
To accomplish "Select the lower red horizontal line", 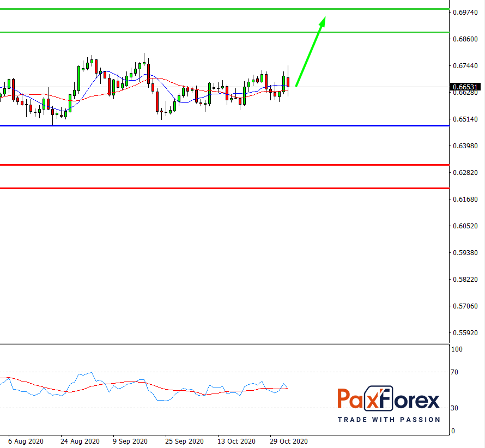I will point(225,188).
